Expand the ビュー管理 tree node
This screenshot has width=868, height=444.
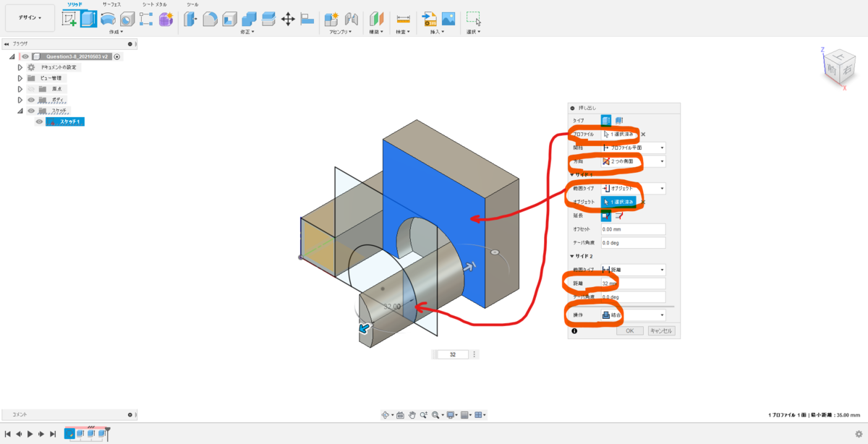click(x=20, y=78)
